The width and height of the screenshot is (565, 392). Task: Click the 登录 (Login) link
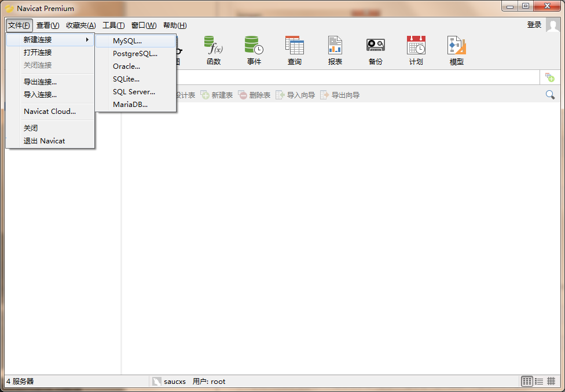point(534,25)
